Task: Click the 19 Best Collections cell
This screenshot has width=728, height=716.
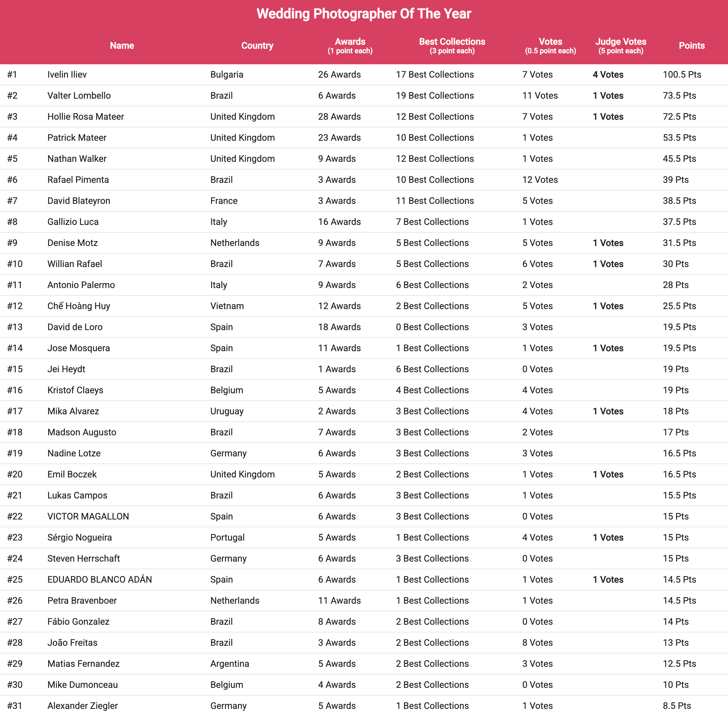Action: point(435,96)
